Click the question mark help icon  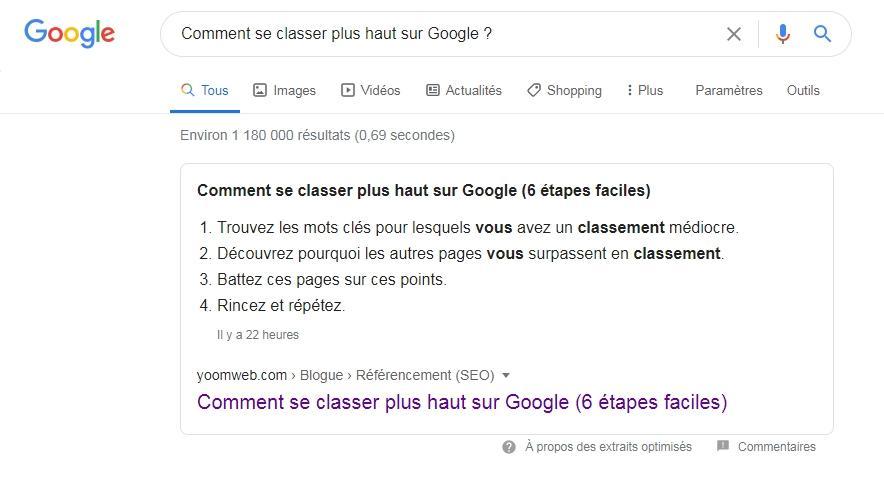click(509, 447)
